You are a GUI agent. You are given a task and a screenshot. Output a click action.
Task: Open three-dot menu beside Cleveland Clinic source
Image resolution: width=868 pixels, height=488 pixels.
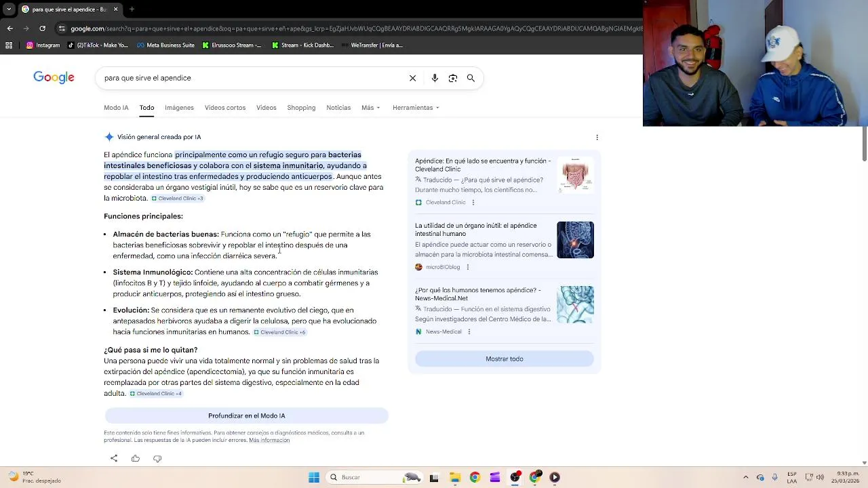pyautogui.click(x=473, y=202)
